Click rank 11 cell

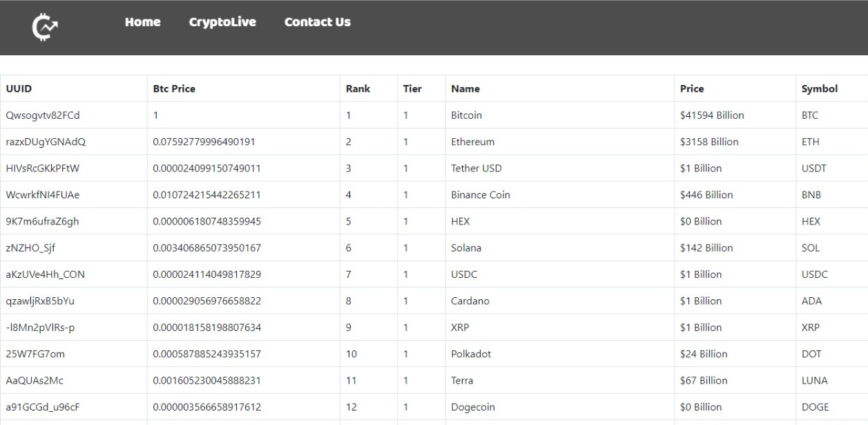point(369,380)
